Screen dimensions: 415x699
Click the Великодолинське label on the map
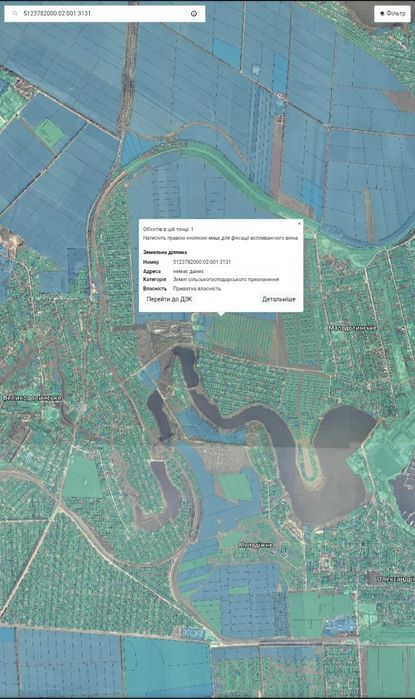(x=32, y=398)
